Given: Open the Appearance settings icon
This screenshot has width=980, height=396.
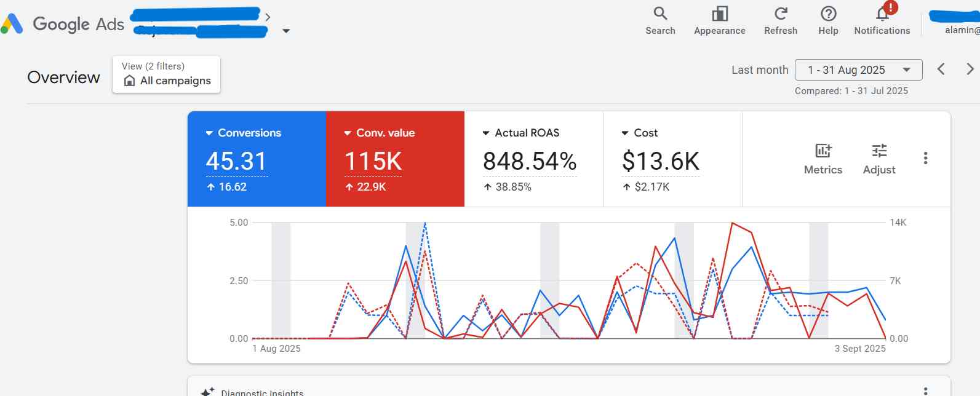Looking at the screenshot, I should pyautogui.click(x=719, y=14).
